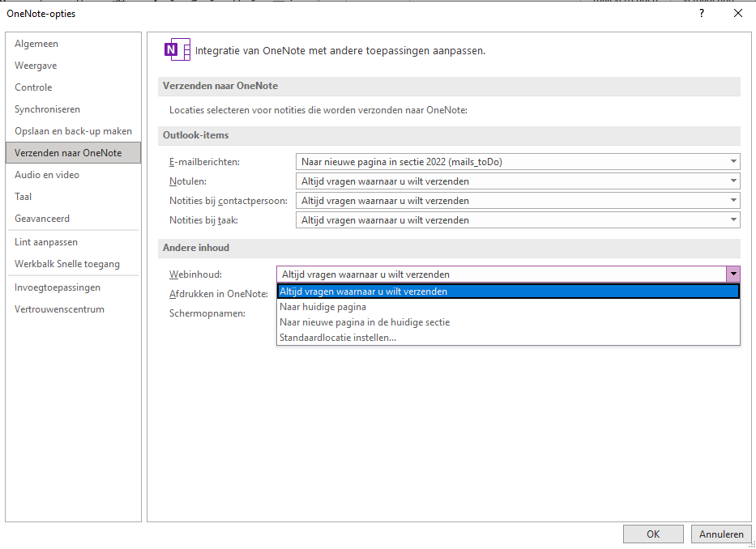Click the E-mailberichten label

[204, 162]
